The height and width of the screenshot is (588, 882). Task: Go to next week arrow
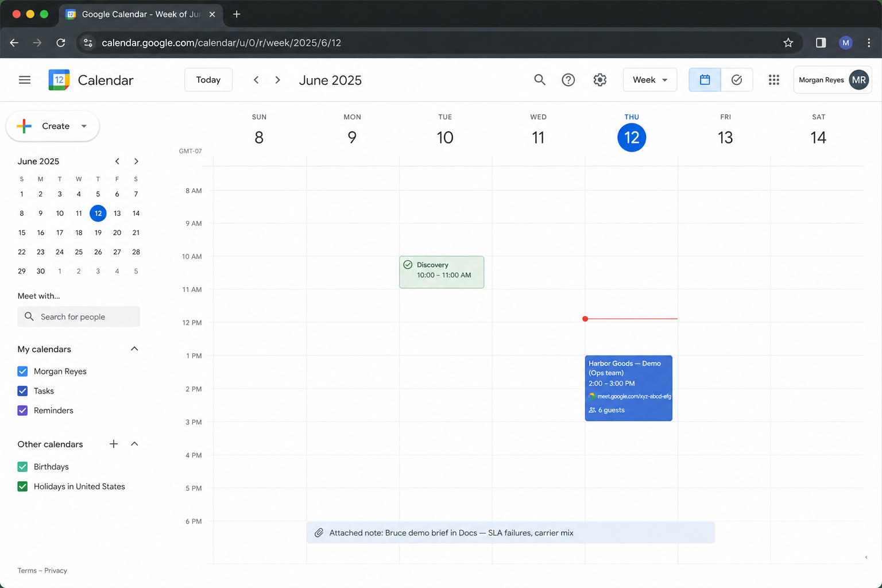(278, 80)
